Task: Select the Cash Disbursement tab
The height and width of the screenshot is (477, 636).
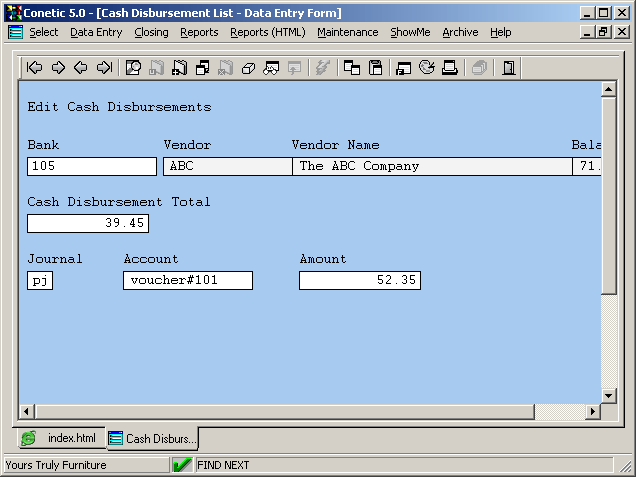Action: pyautogui.click(x=153, y=438)
